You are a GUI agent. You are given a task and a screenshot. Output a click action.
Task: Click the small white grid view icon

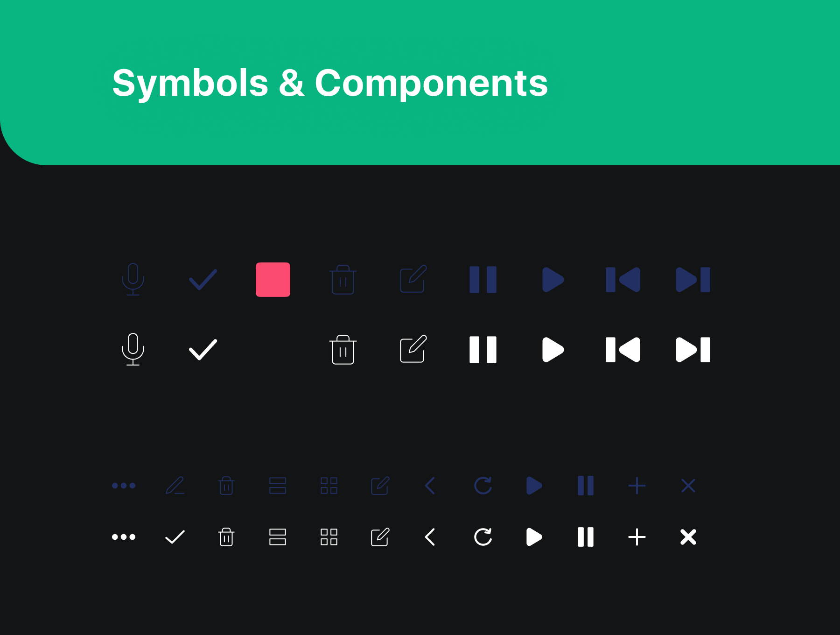pyautogui.click(x=329, y=537)
